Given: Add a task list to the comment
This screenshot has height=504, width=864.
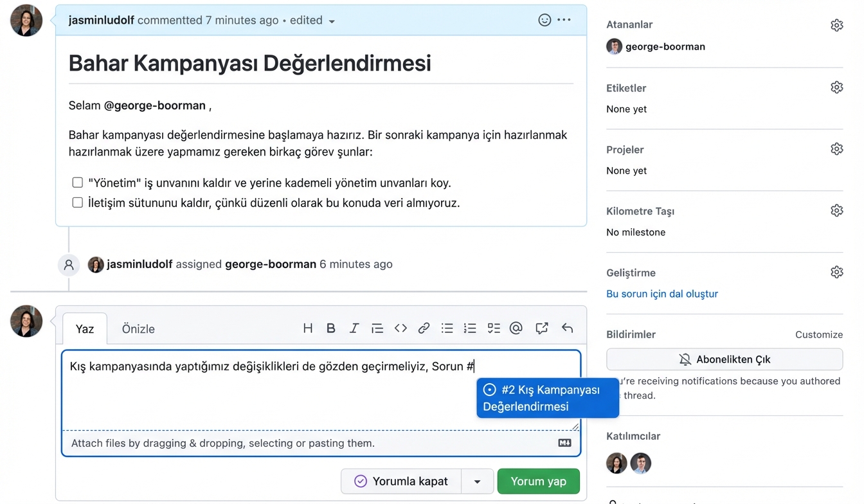Looking at the screenshot, I should pyautogui.click(x=493, y=328).
